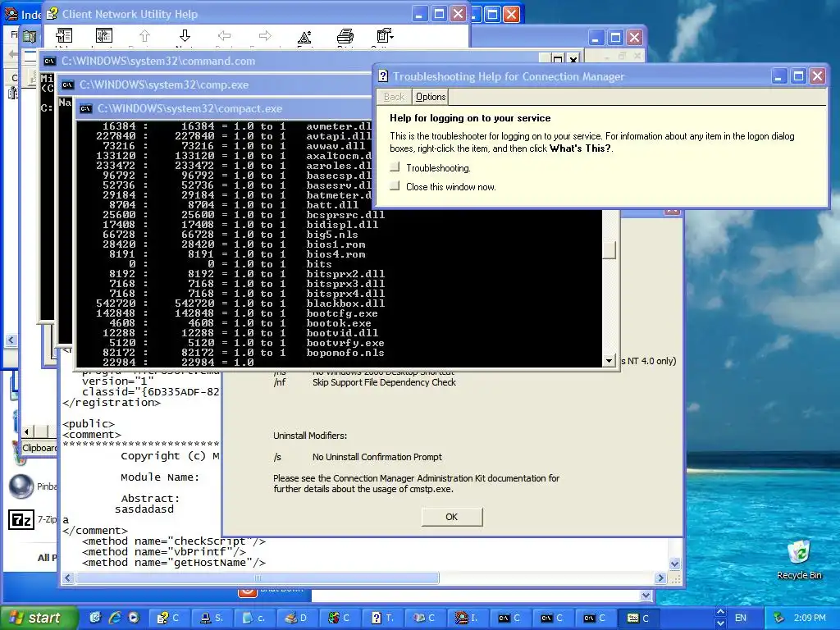Click the Print icon in help toolbar

coord(345,36)
